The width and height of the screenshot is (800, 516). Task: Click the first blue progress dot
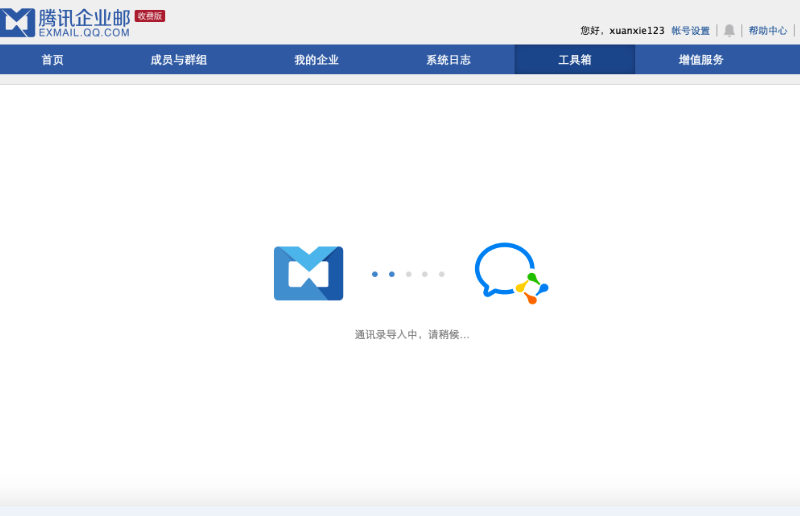(375, 273)
